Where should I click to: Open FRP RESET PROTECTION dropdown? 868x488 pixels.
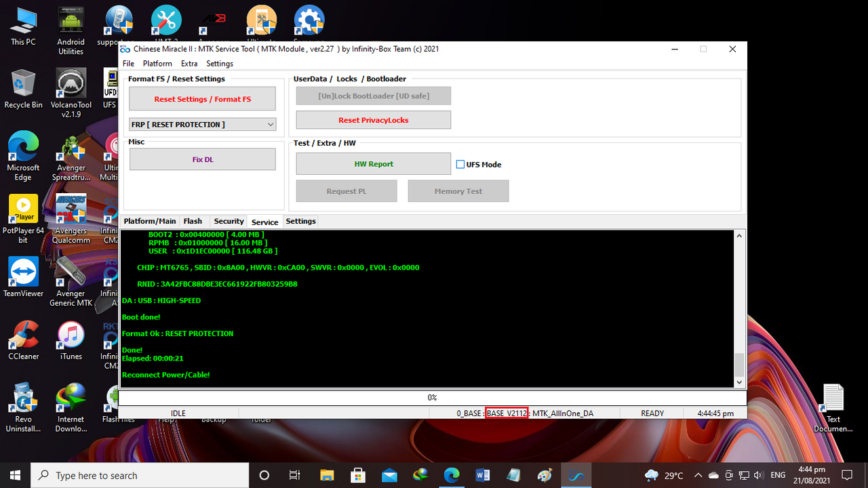click(202, 124)
